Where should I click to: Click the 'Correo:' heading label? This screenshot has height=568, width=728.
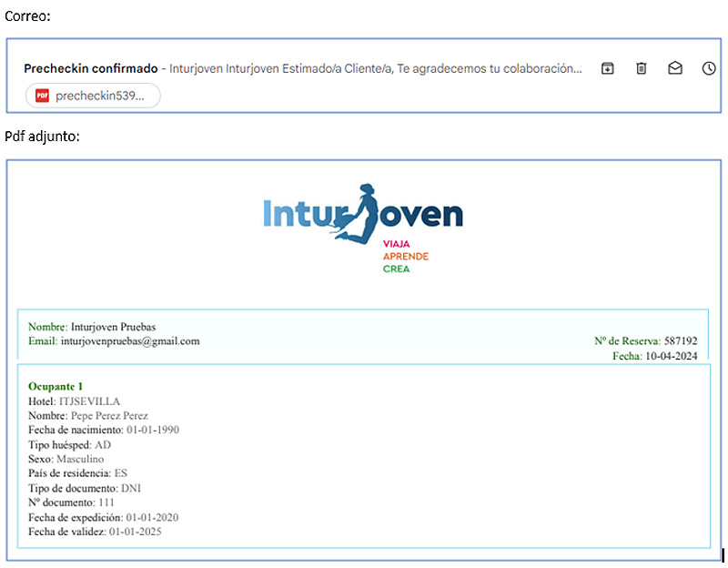coord(26,16)
